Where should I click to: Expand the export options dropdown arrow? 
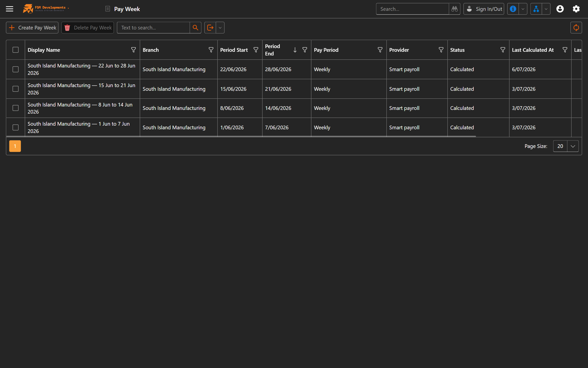click(220, 28)
